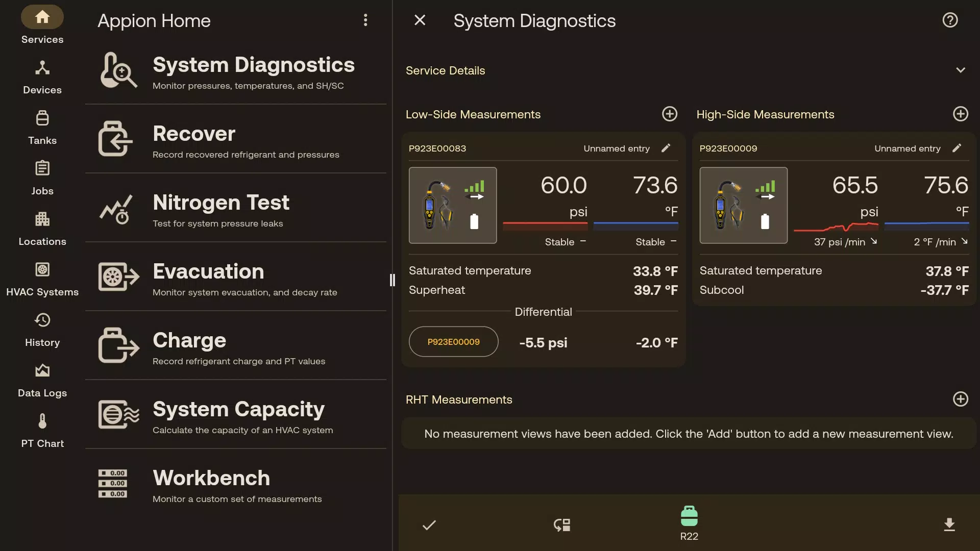980x551 pixels.
Task: Edit name of high-side entry P923E00009
Action: point(957,148)
